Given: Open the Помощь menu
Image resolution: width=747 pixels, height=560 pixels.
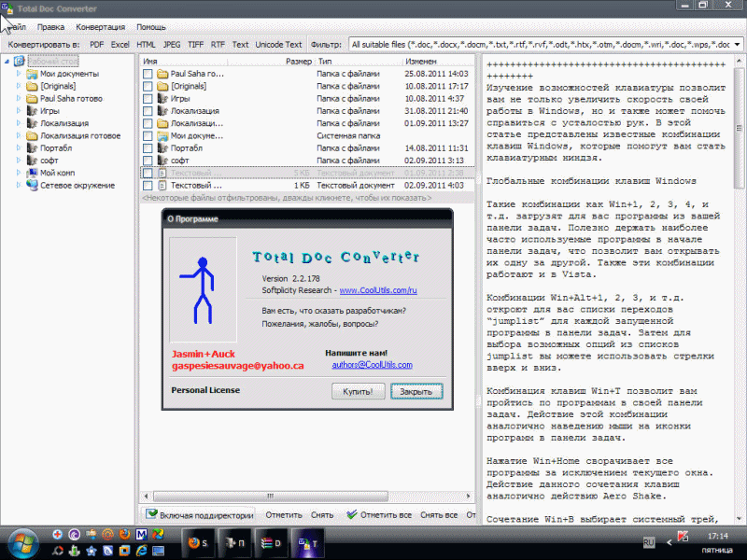Looking at the screenshot, I should tap(151, 27).
